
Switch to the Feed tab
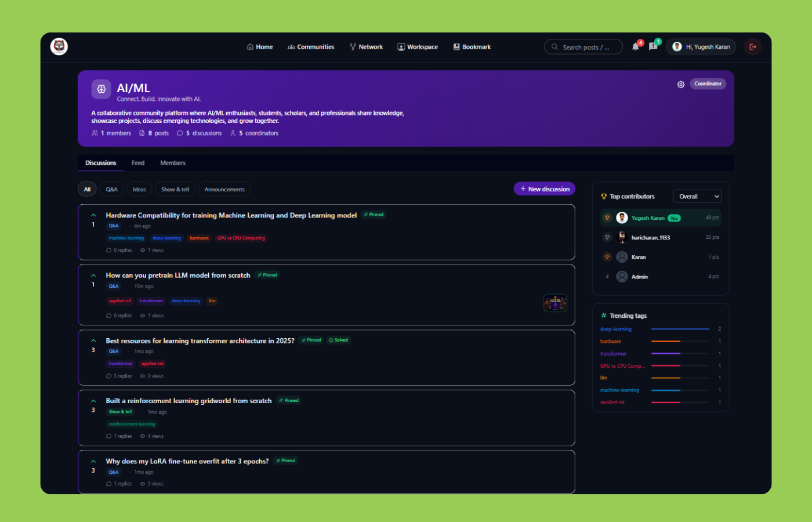pos(138,163)
